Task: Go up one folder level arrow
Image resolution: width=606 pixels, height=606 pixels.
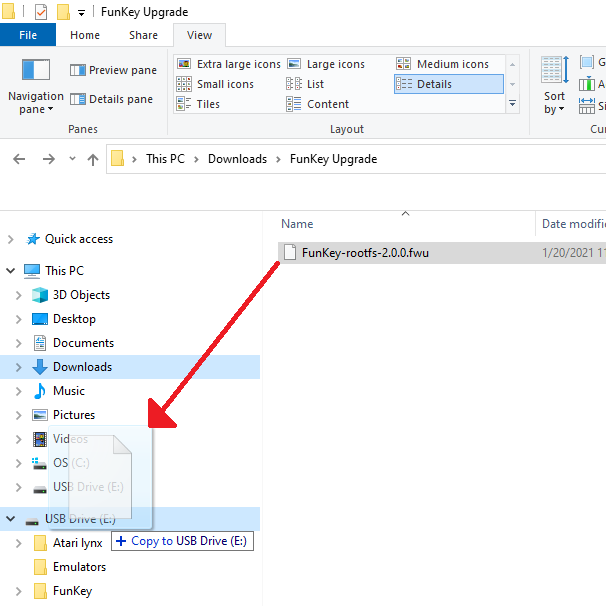Action: (93, 159)
